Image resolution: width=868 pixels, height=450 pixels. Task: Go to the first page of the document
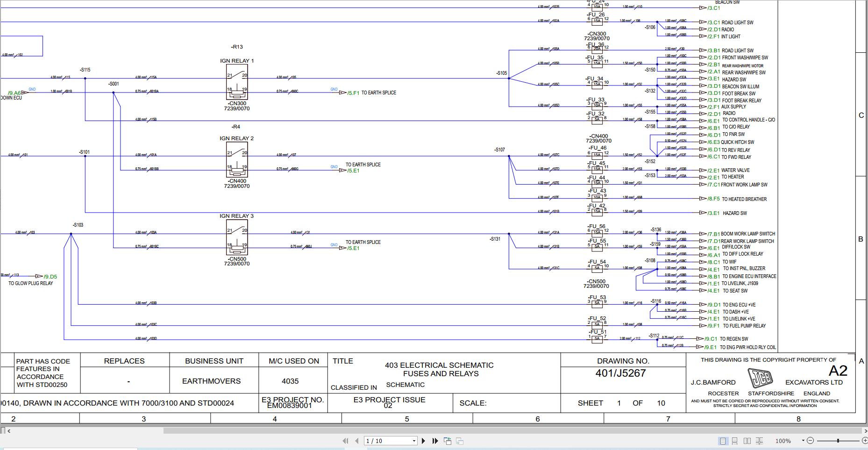pyautogui.click(x=346, y=441)
